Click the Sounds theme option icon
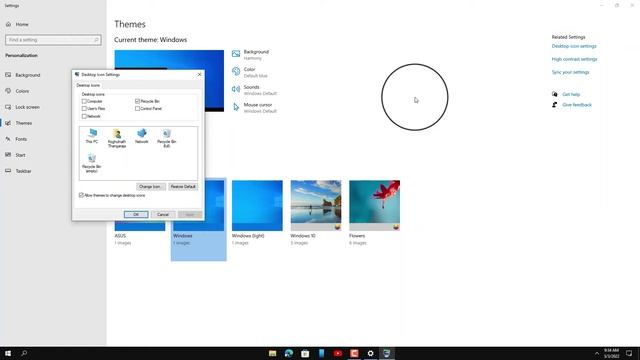The image size is (640, 360). (236, 89)
